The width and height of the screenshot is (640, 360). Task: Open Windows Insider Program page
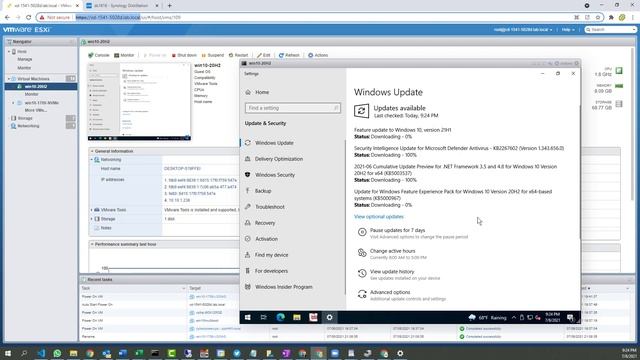pos(284,287)
